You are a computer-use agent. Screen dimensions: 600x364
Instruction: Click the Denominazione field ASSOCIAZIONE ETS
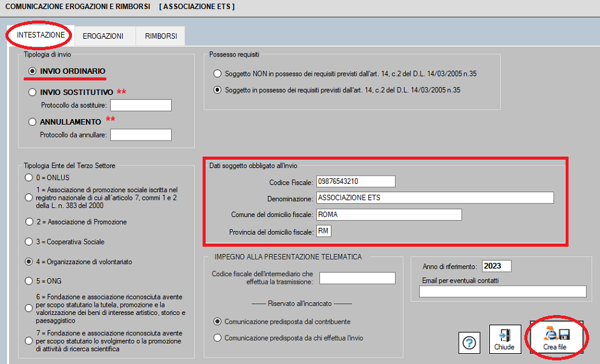tap(435, 198)
